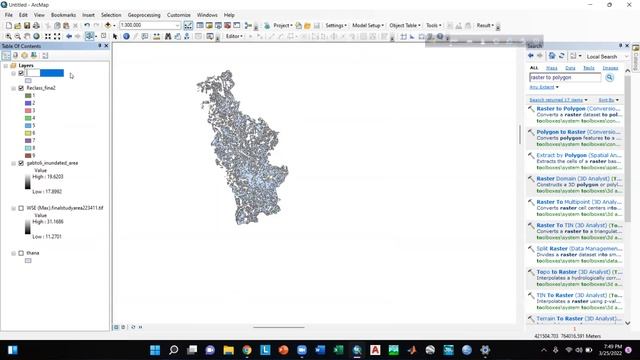Viewport: 640px width, 360px height.
Task: Collapse the Layers data frame
Action: pos(6,66)
